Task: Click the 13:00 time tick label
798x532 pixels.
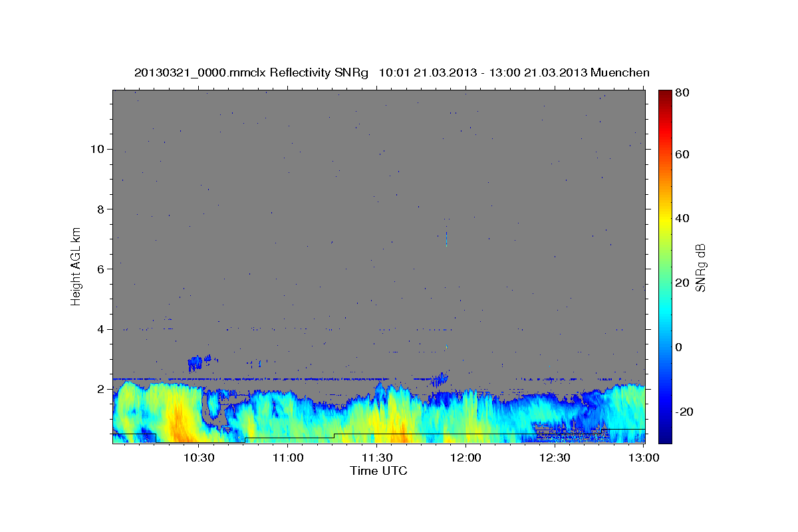Action: [x=644, y=458]
